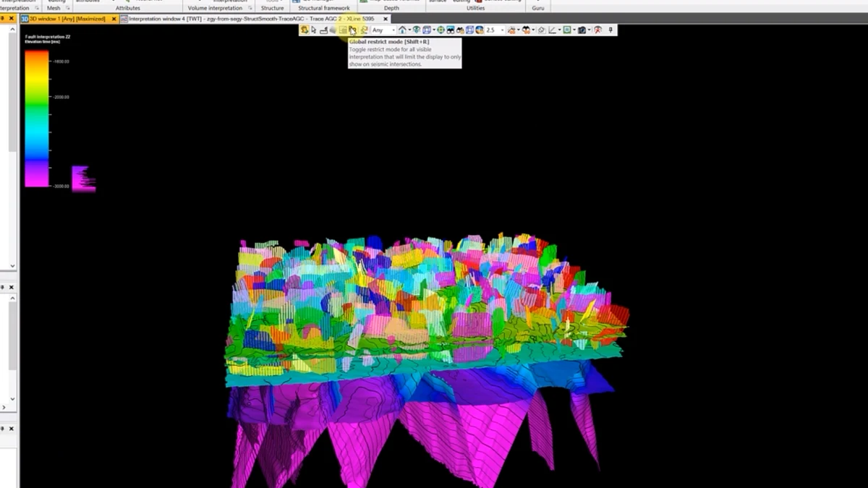868x488 pixels.
Task: Click the purple view-cube icon
Action: click(x=427, y=30)
